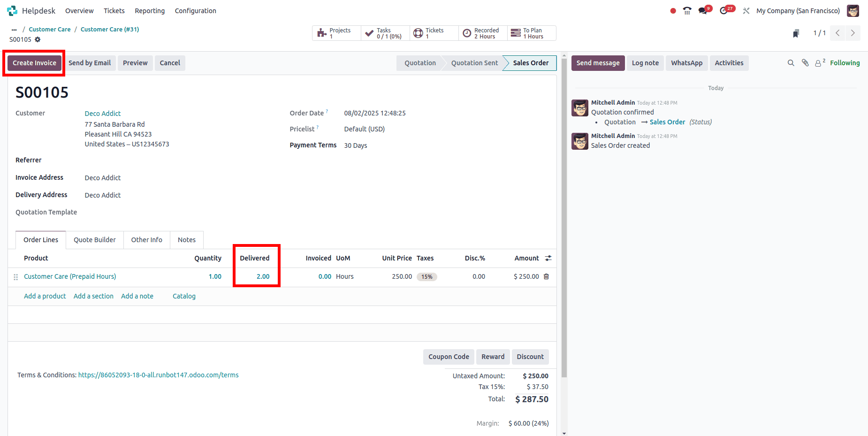
Task: Open the gear actions menu beside S00105
Action: click(x=38, y=39)
